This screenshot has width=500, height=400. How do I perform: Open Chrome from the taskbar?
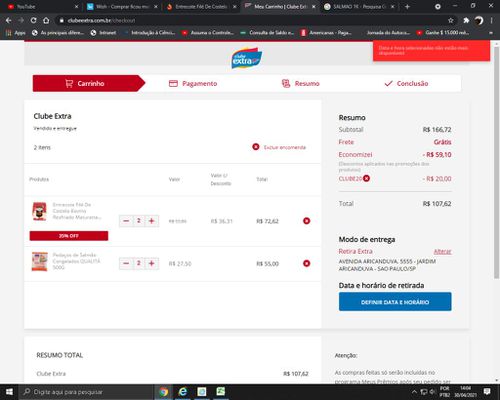(164, 392)
